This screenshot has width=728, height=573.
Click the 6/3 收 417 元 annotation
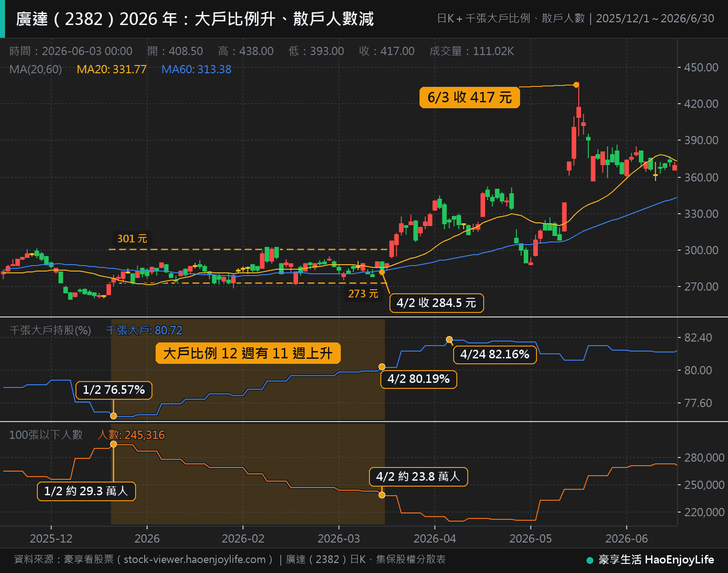click(x=470, y=97)
